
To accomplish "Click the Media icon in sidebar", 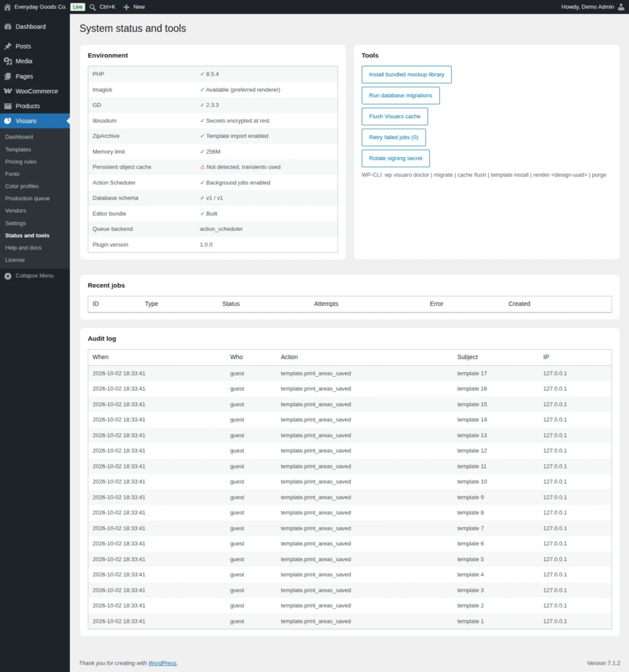I will coord(8,61).
